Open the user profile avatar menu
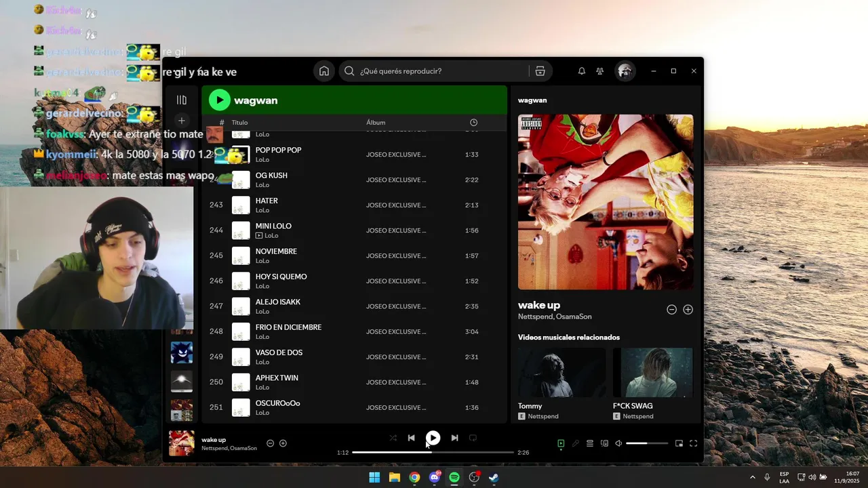868x488 pixels. point(625,71)
